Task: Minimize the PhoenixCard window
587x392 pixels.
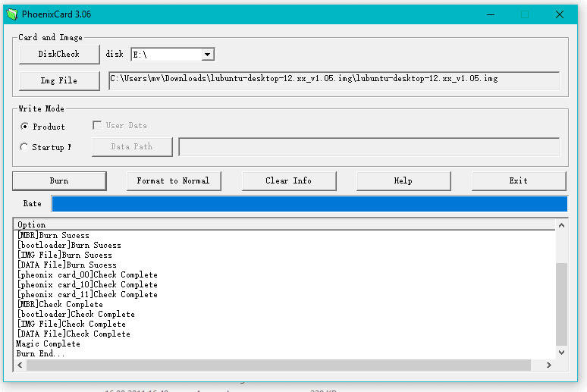Action: point(491,14)
